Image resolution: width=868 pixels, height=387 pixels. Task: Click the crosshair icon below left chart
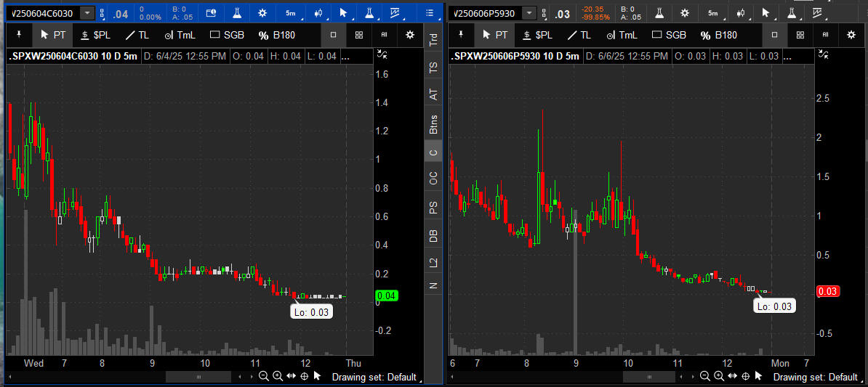[304, 376]
